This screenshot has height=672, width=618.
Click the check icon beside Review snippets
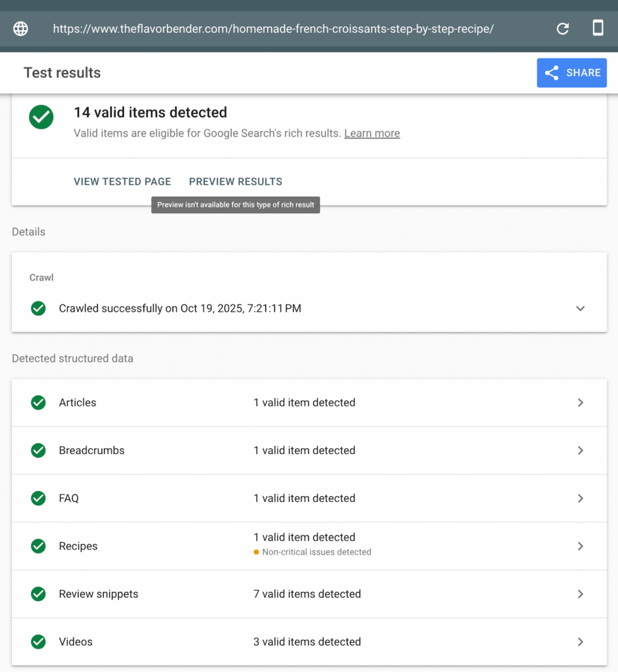click(38, 594)
